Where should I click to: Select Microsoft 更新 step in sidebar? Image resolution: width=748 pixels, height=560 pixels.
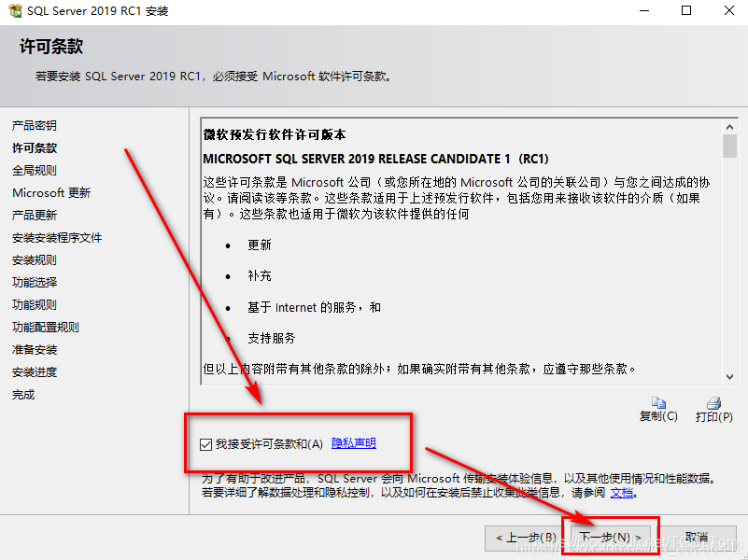(x=51, y=192)
